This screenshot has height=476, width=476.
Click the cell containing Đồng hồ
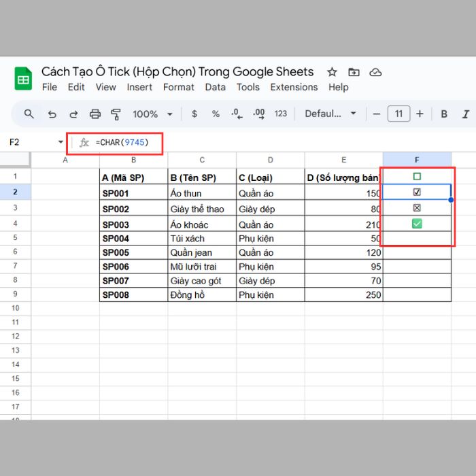point(202,294)
